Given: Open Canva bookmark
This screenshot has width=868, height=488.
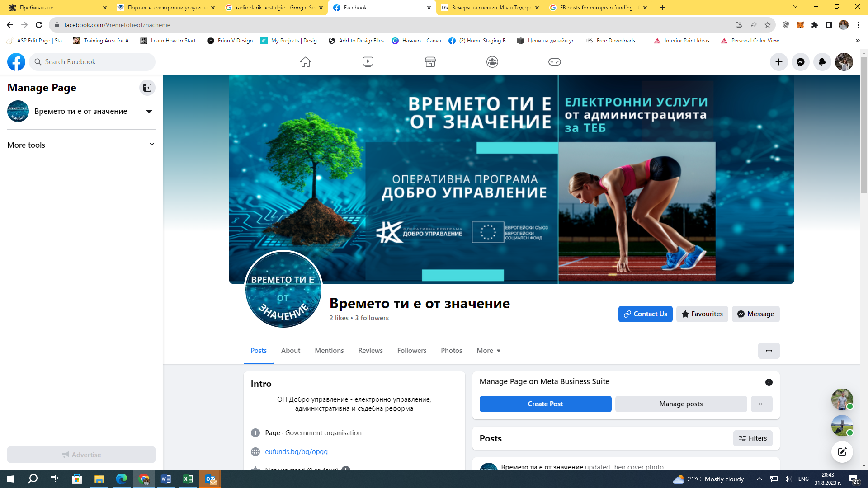Looking at the screenshot, I should coord(416,41).
